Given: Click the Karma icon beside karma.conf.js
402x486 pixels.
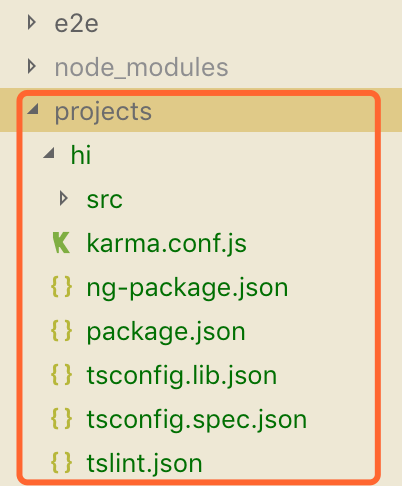Looking at the screenshot, I should click(x=61, y=243).
